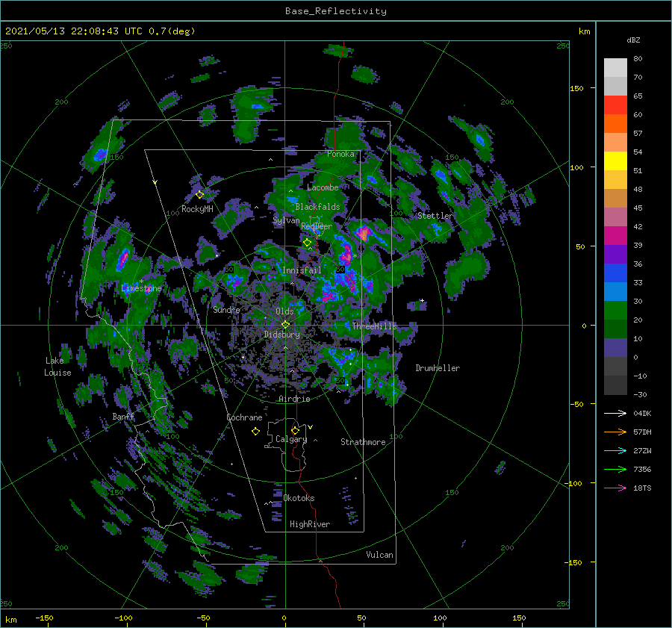Click the orange 57DM arrow in legend

click(615, 432)
